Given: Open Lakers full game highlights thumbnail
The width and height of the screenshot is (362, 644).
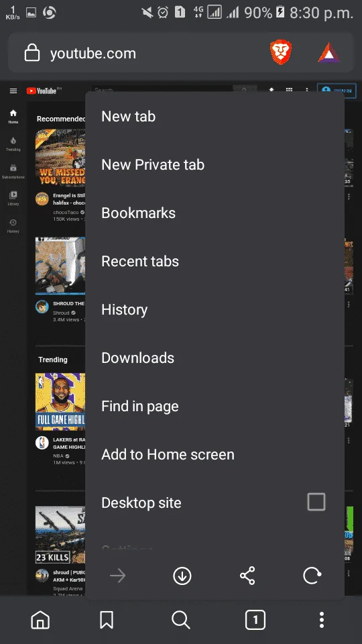Looking at the screenshot, I should coord(60,401).
